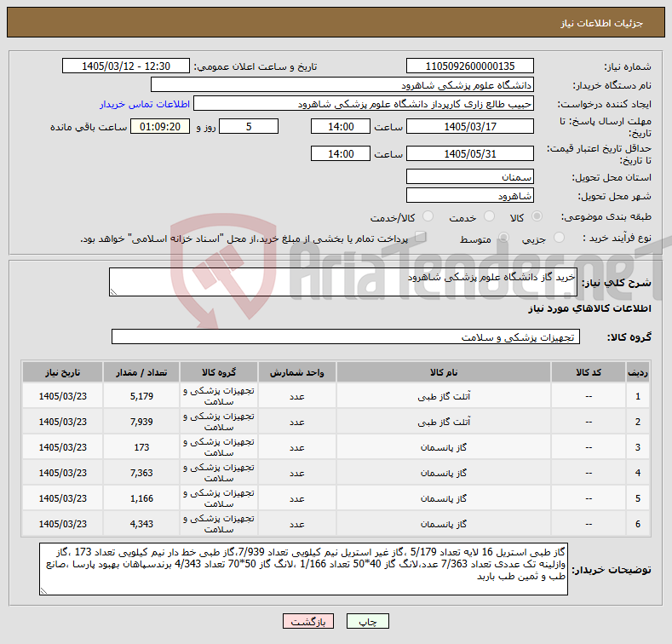Select the متوسط purchase type radio

[x=503, y=238]
